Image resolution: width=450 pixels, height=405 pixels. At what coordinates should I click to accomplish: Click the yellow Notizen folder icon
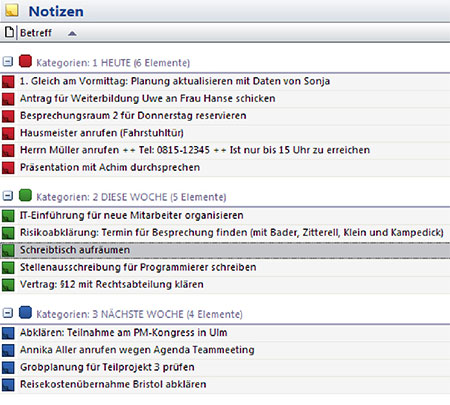click(12, 11)
